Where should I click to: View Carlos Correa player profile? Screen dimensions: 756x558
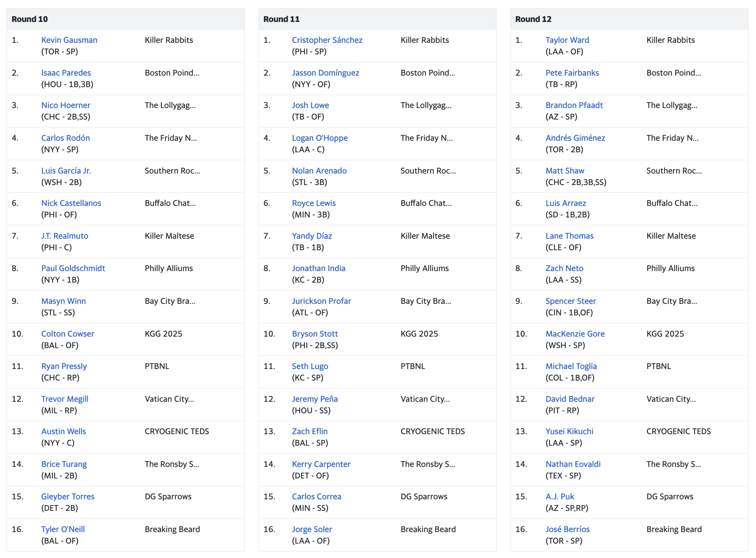tap(316, 496)
